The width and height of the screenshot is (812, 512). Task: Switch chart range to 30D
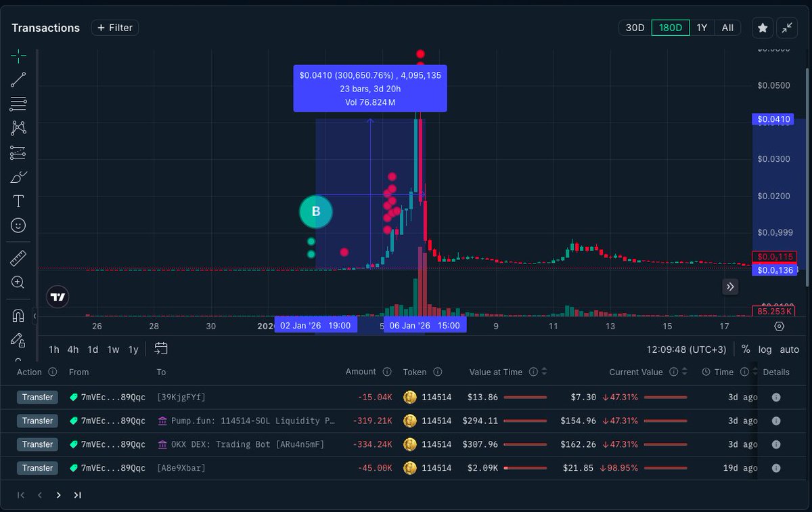[634, 28]
